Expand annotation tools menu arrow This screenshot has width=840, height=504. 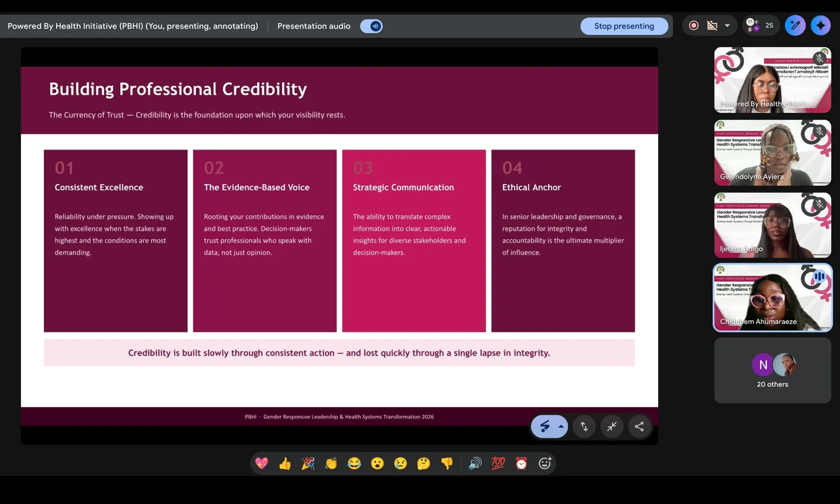tap(561, 426)
